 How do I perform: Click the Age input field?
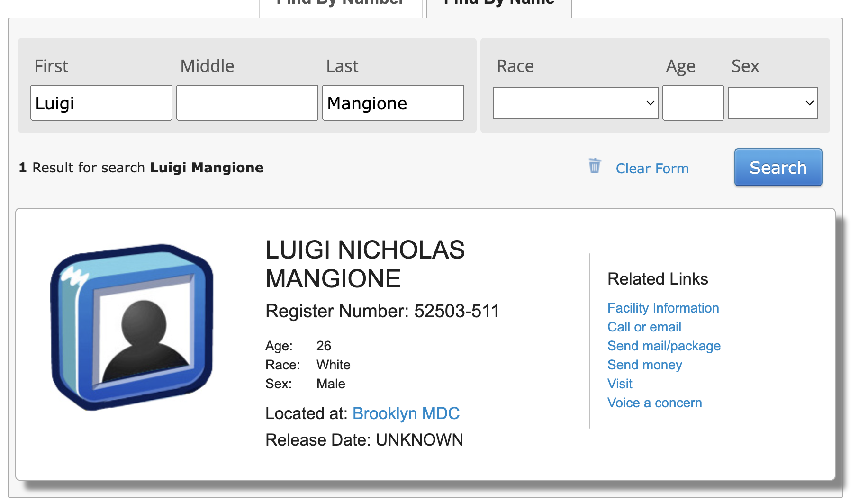[693, 103]
